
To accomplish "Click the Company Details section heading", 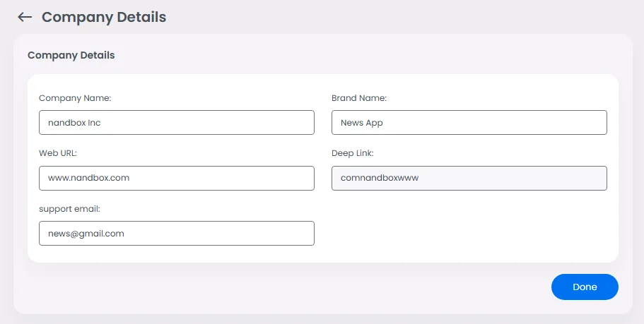I will coord(71,55).
